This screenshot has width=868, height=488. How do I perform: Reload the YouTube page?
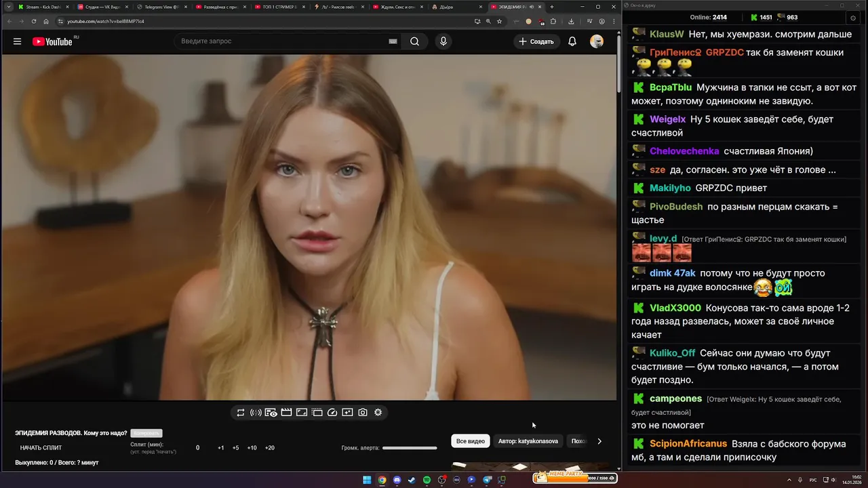[34, 21]
